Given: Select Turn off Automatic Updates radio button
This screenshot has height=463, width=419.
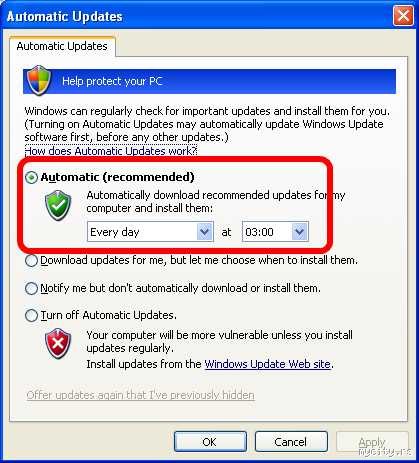Looking at the screenshot, I should pos(32,315).
